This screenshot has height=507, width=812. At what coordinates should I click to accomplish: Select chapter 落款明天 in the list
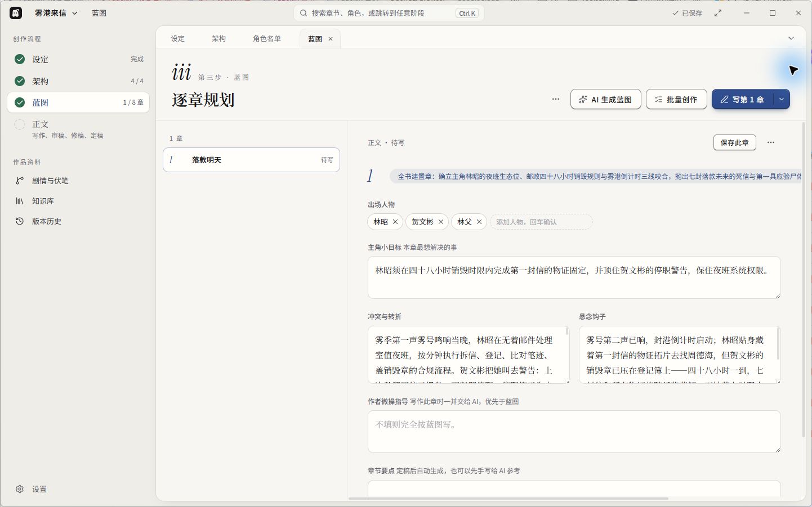click(251, 160)
